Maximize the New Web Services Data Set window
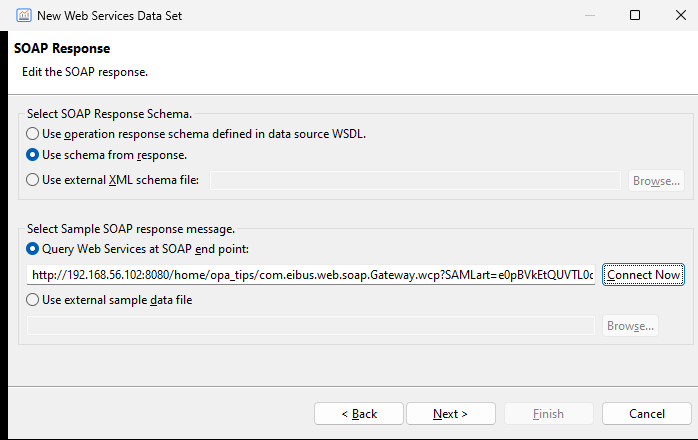 click(x=635, y=15)
